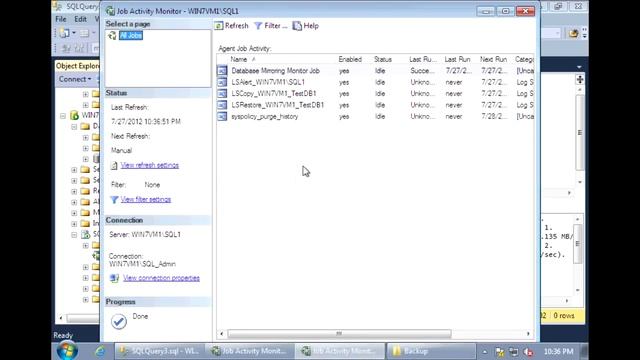Click the syspolicy_purge_history job icon

[x=222, y=116]
